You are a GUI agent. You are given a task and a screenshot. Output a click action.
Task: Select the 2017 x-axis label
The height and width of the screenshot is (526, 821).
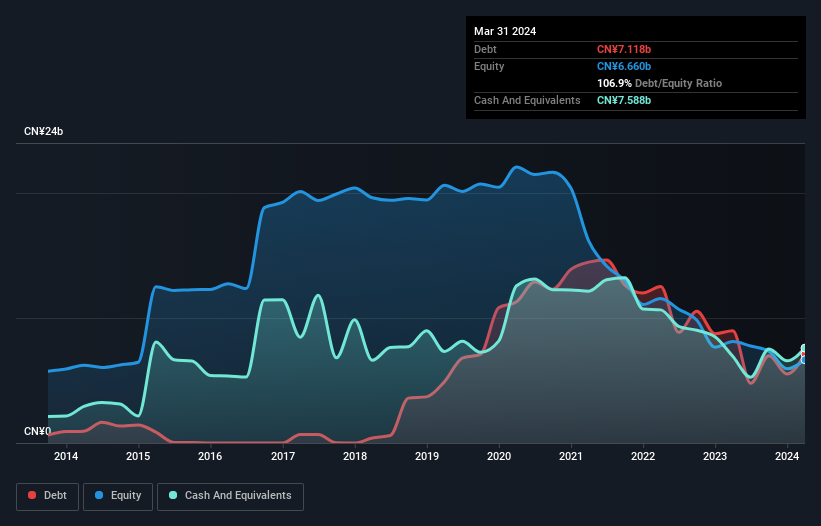283,456
